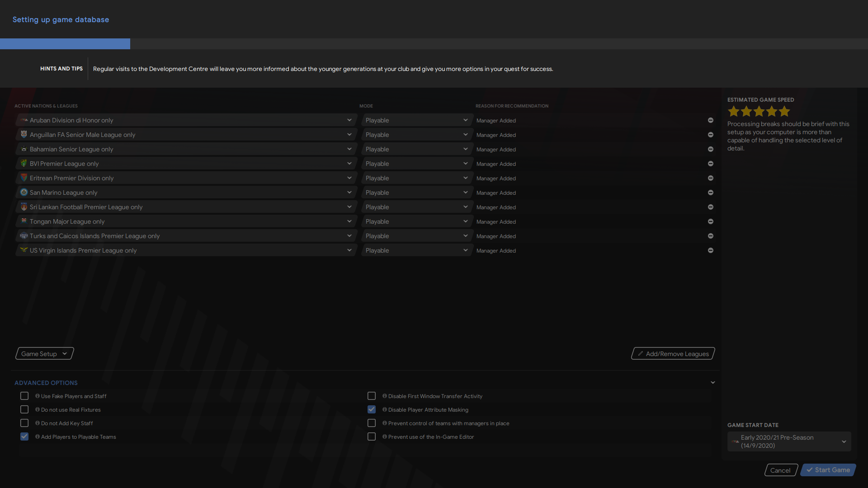Uncheck Add Players to Playable Teams
The width and height of the screenshot is (868, 488).
pyautogui.click(x=24, y=436)
